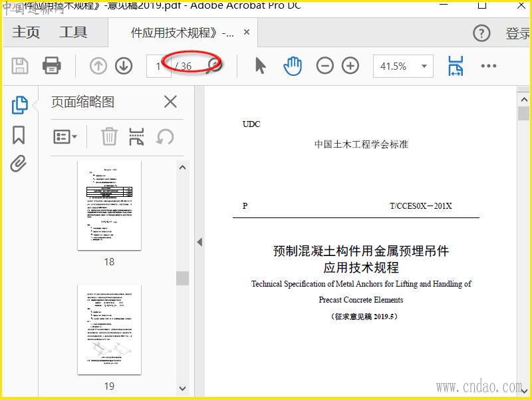Click the page number input field

(x=159, y=66)
